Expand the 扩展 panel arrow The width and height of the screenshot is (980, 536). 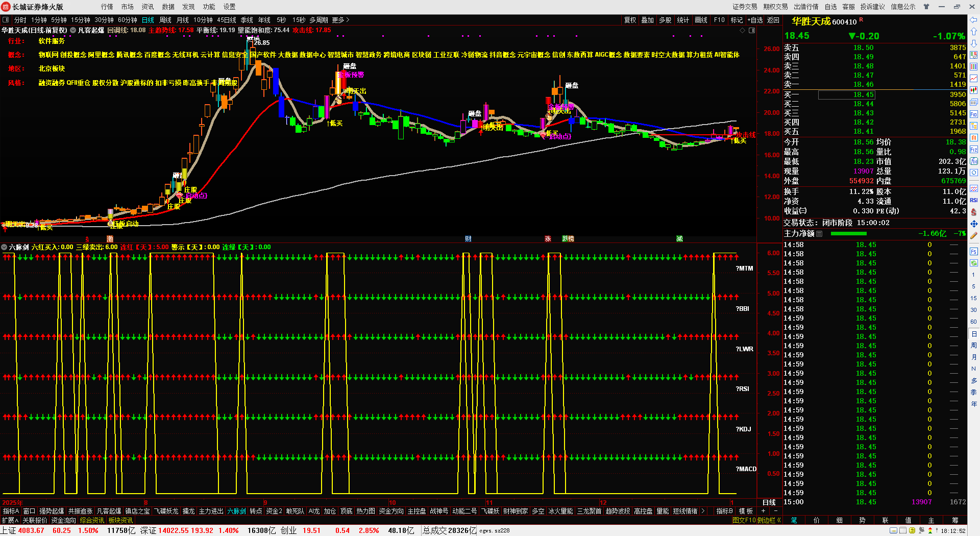tap(10, 520)
